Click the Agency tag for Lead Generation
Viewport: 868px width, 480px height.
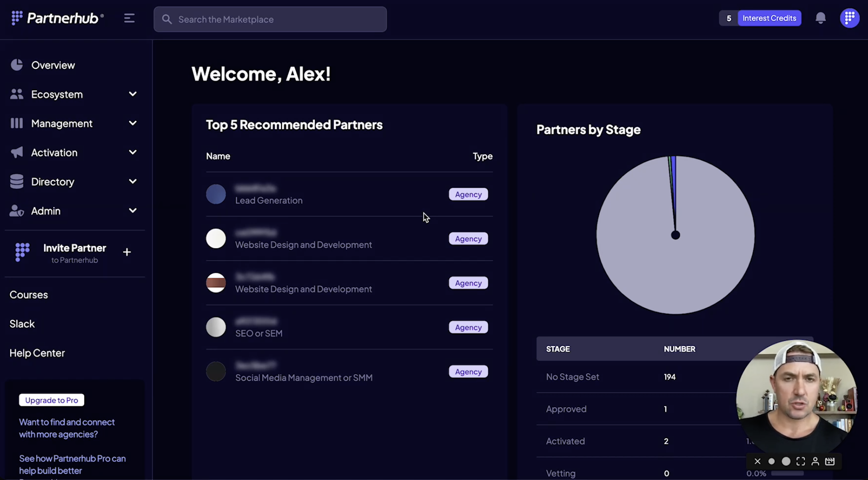pos(468,194)
